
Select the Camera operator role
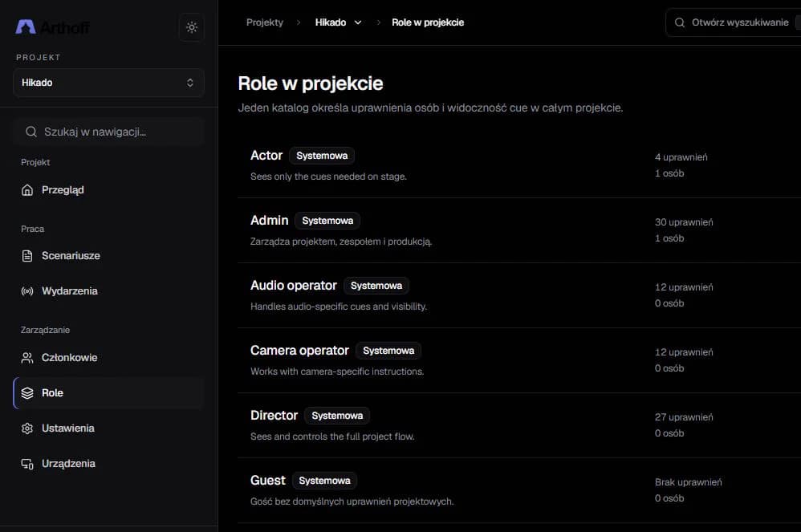click(x=519, y=360)
